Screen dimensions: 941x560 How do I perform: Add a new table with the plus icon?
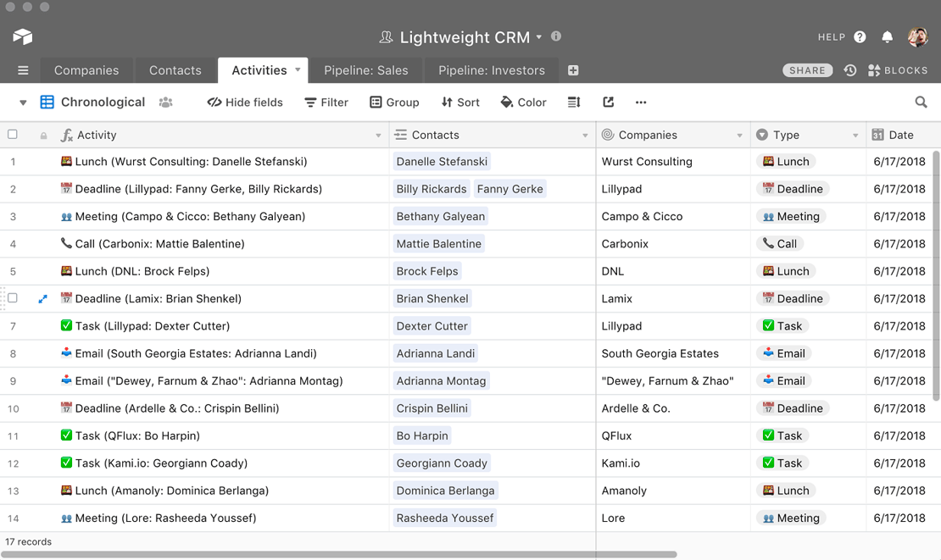(573, 71)
